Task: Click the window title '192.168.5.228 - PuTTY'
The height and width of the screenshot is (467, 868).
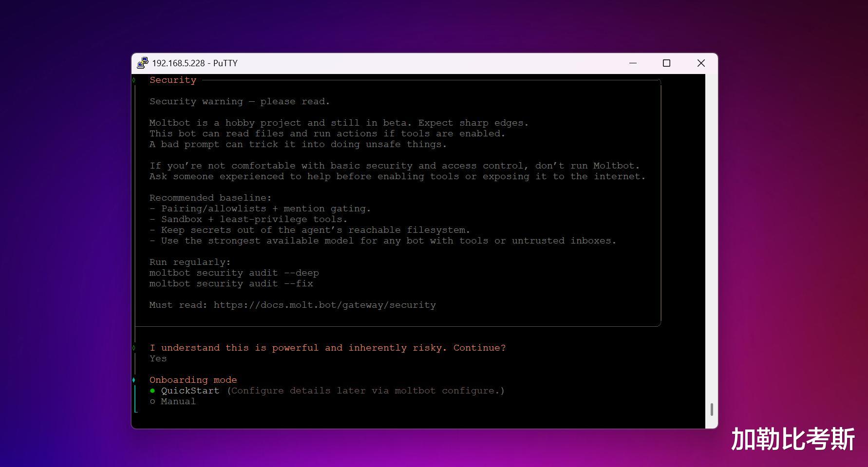Action: coord(195,63)
